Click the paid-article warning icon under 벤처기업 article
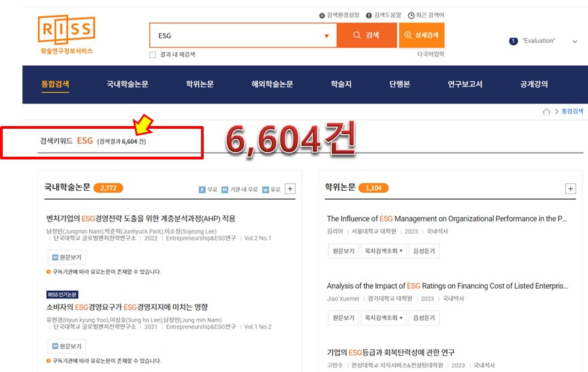 (48, 272)
